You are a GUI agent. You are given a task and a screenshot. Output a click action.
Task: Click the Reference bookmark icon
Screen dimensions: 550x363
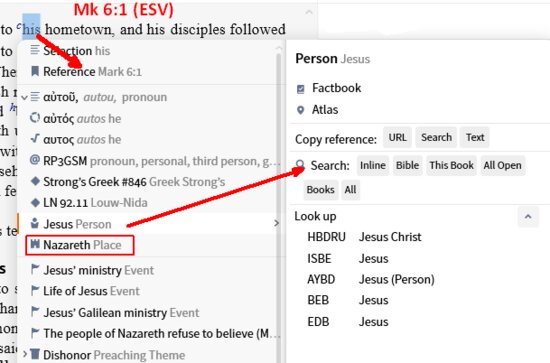coord(35,71)
